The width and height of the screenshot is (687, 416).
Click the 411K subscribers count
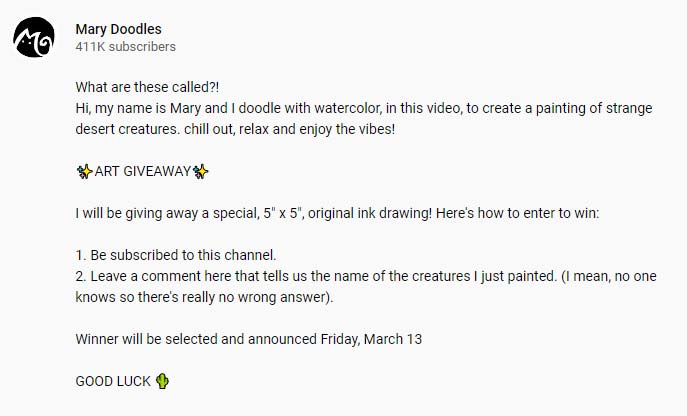coord(125,46)
